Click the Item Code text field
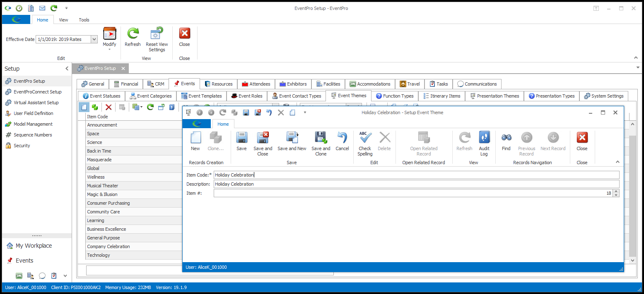Viewport: 644px width, 294px height. click(x=416, y=175)
